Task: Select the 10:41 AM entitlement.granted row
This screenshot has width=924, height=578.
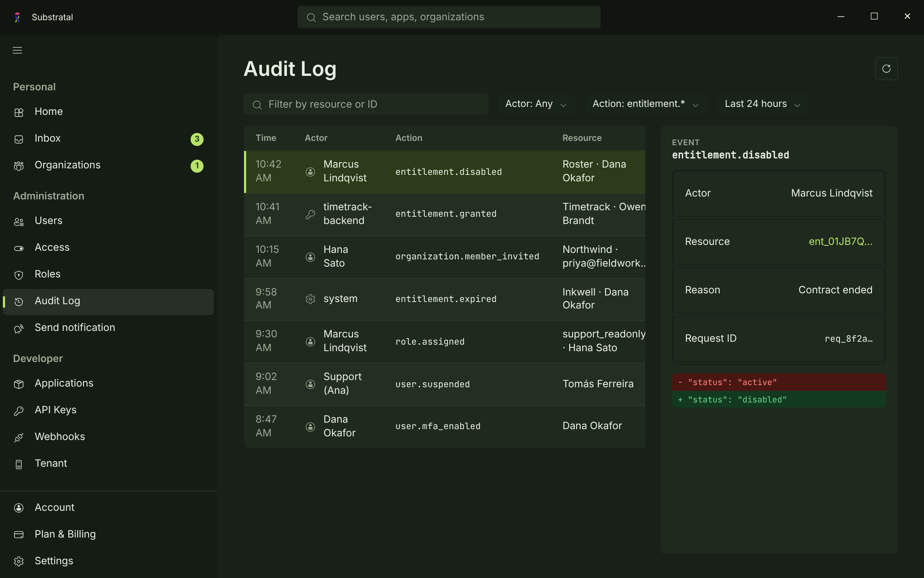Action: [444, 214]
